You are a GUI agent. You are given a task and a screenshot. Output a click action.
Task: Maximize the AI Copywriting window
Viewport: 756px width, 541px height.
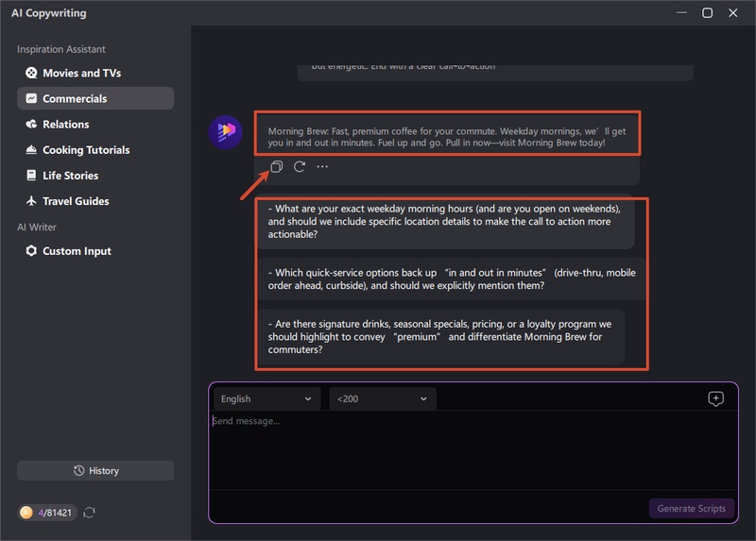click(707, 12)
